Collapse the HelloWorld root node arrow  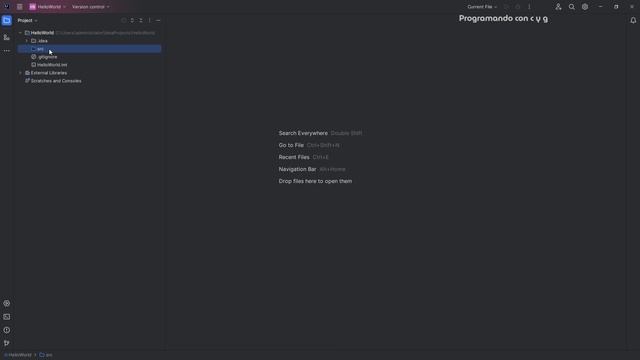click(20, 33)
